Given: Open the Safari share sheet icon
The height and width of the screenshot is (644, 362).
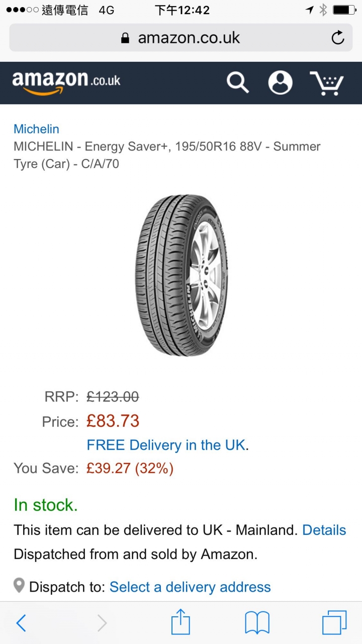Looking at the screenshot, I should [x=180, y=623].
